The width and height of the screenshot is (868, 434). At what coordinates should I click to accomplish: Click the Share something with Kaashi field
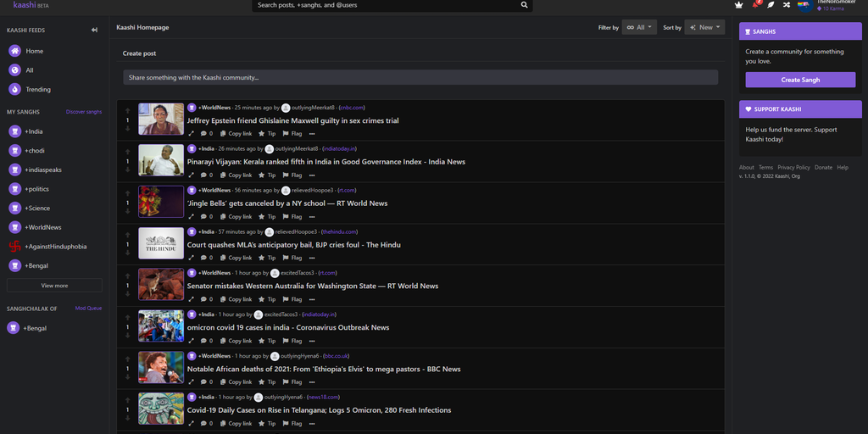(x=420, y=77)
